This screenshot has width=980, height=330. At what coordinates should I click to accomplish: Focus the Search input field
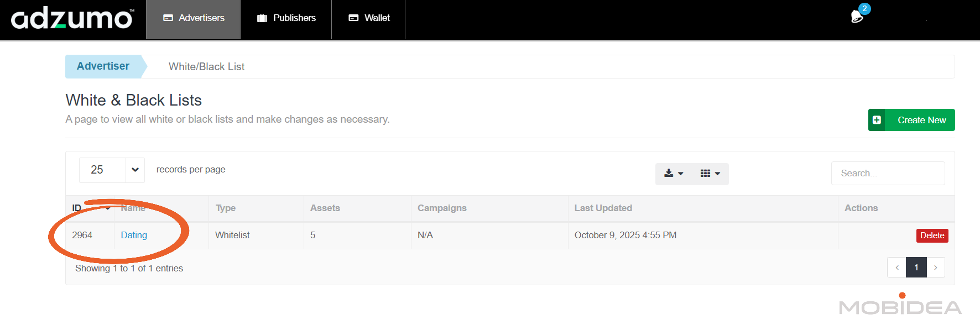(x=888, y=174)
